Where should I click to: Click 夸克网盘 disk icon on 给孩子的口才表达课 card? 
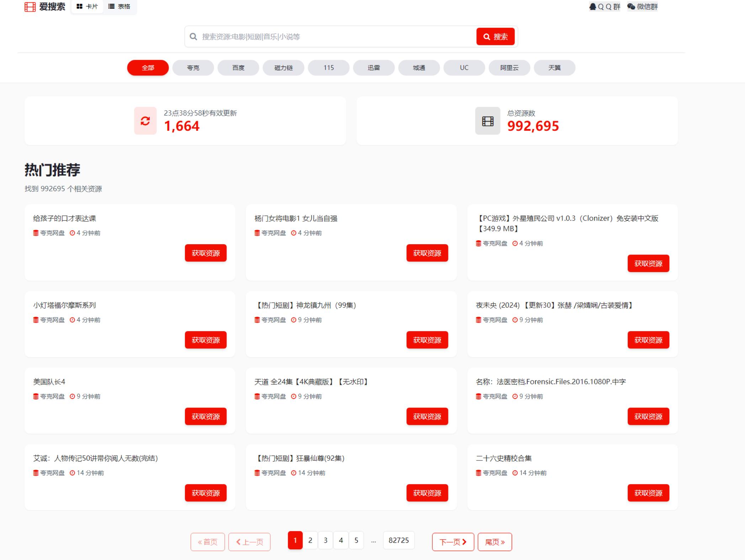pyautogui.click(x=36, y=233)
